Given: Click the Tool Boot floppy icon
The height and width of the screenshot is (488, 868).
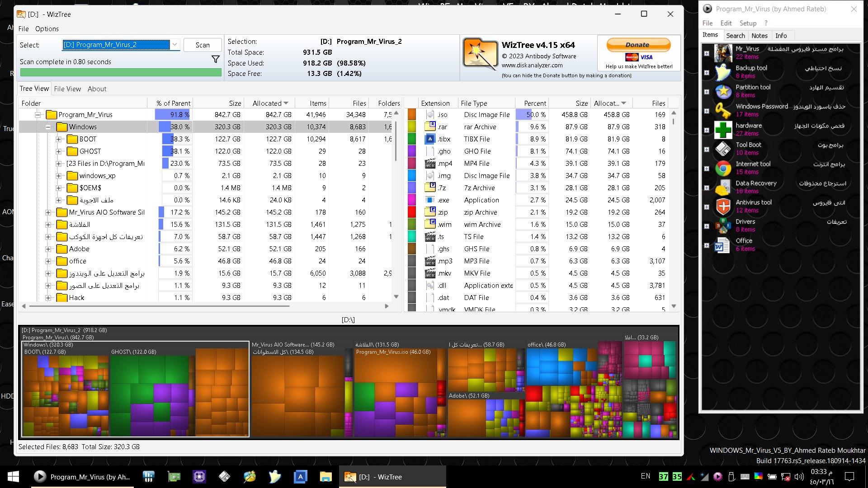Looking at the screenshot, I should (x=723, y=149).
